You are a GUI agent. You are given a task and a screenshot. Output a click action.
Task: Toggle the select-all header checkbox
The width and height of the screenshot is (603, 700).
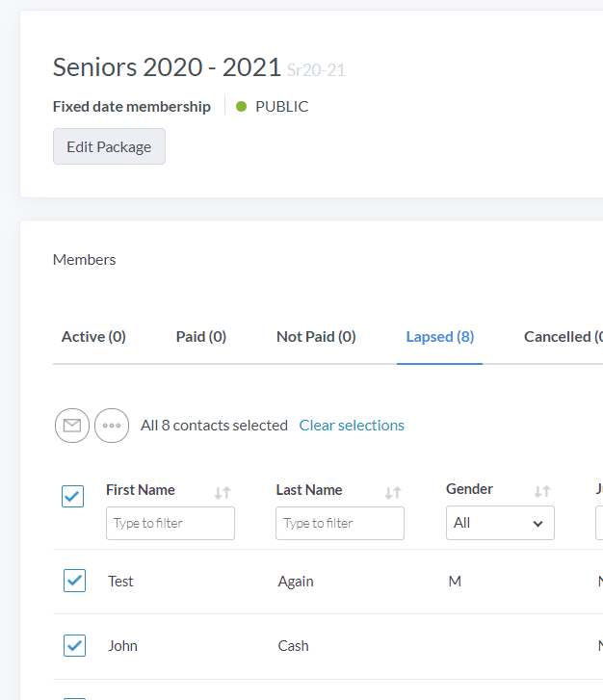tap(72, 496)
